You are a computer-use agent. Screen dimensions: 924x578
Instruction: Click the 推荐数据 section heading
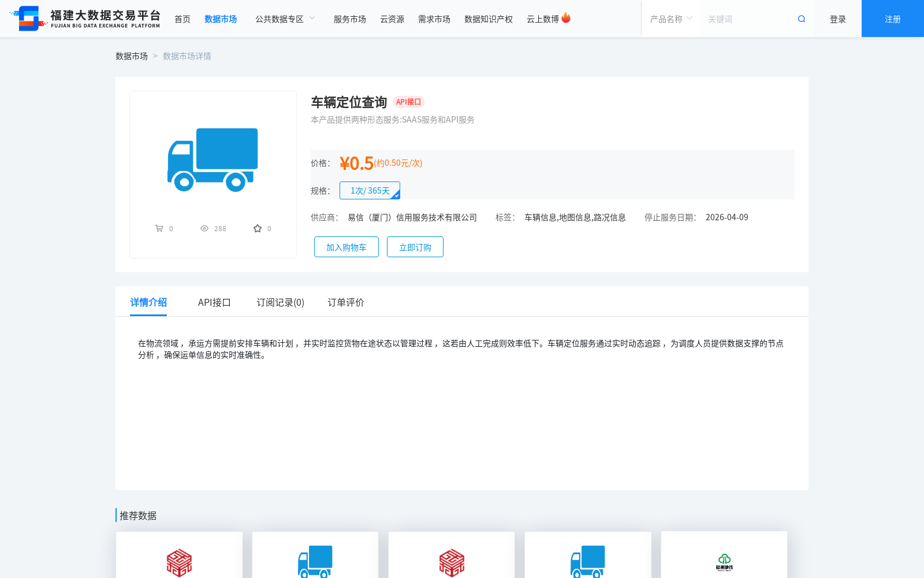138,516
